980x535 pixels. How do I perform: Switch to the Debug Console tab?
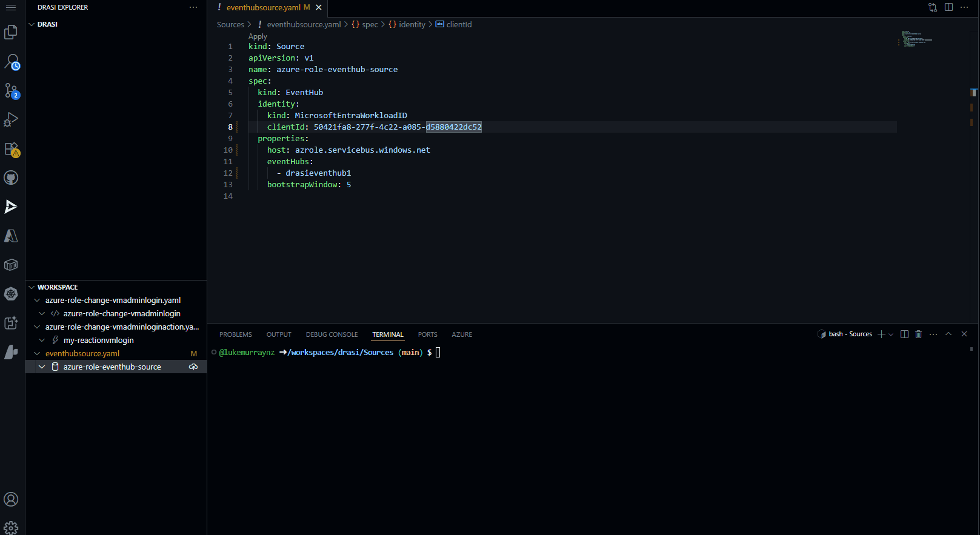(332, 334)
